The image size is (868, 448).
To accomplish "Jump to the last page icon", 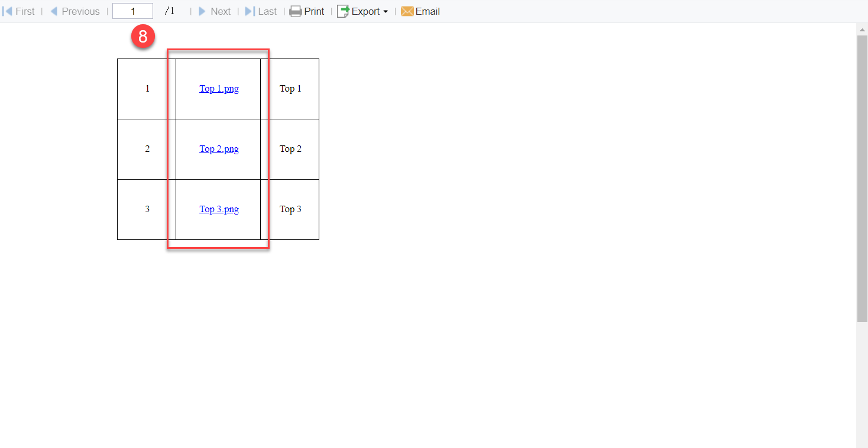I will pyautogui.click(x=250, y=11).
